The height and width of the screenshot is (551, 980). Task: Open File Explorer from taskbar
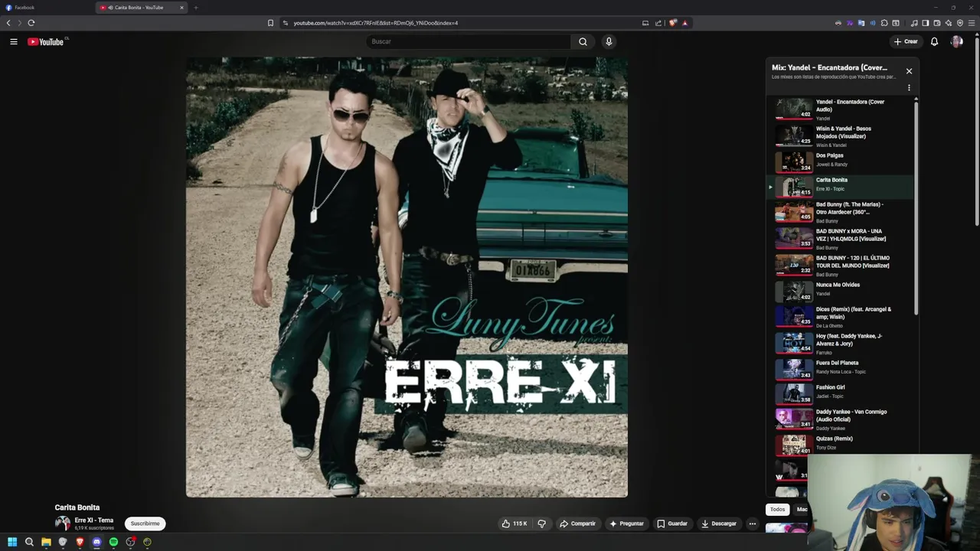[46, 542]
